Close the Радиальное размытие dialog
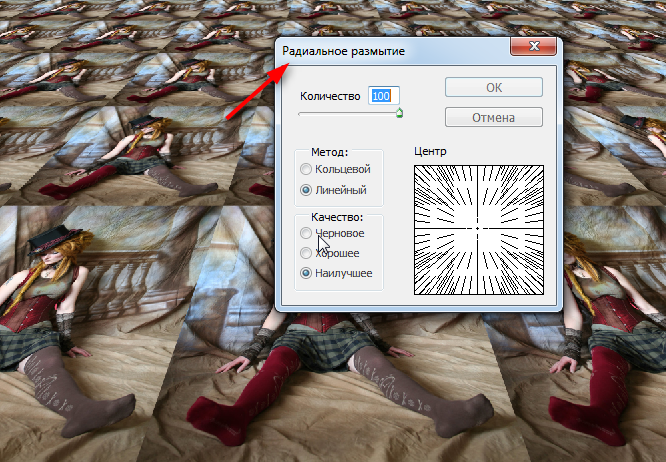The height and width of the screenshot is (462, 666). 533,46
